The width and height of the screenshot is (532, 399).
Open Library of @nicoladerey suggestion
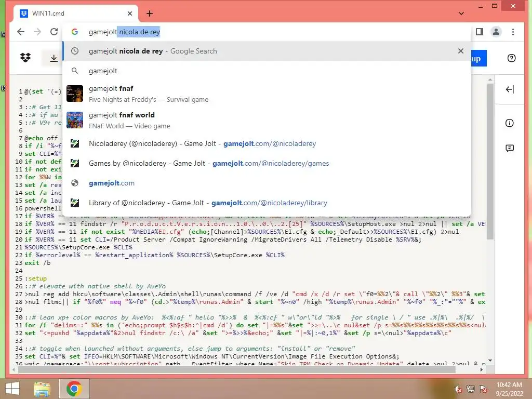[267, 203]
